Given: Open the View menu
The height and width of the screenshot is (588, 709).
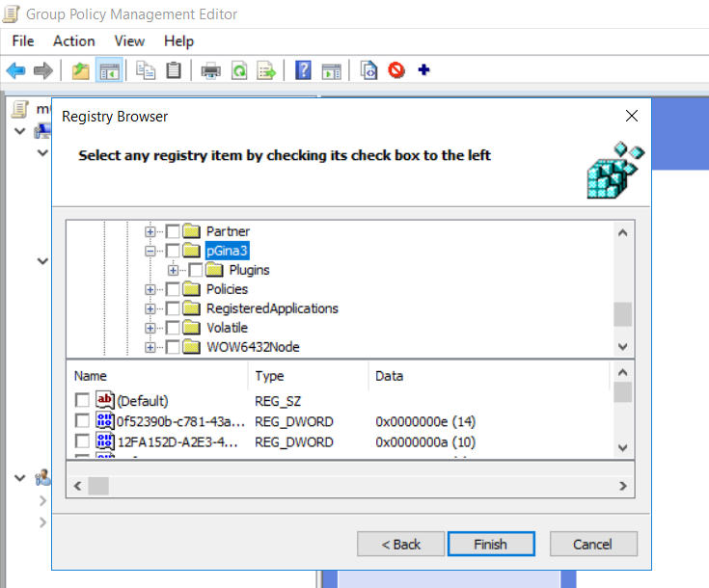Looking at the screenshot, I should tap(129, 41).
